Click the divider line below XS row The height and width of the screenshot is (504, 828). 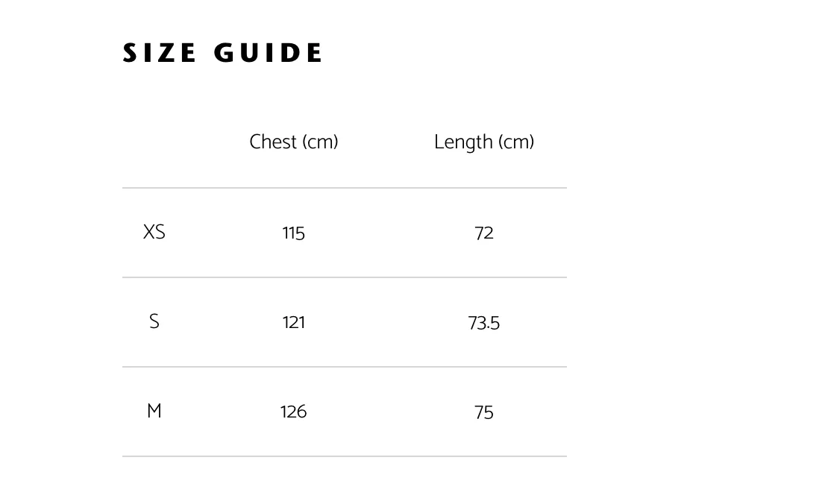point(345,277)
